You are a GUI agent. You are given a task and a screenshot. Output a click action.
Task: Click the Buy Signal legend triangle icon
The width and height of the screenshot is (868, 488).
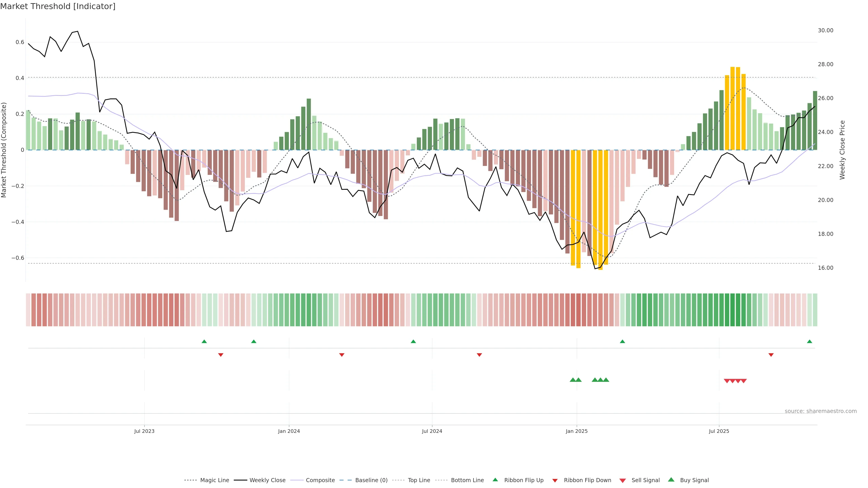pos(671,480)
